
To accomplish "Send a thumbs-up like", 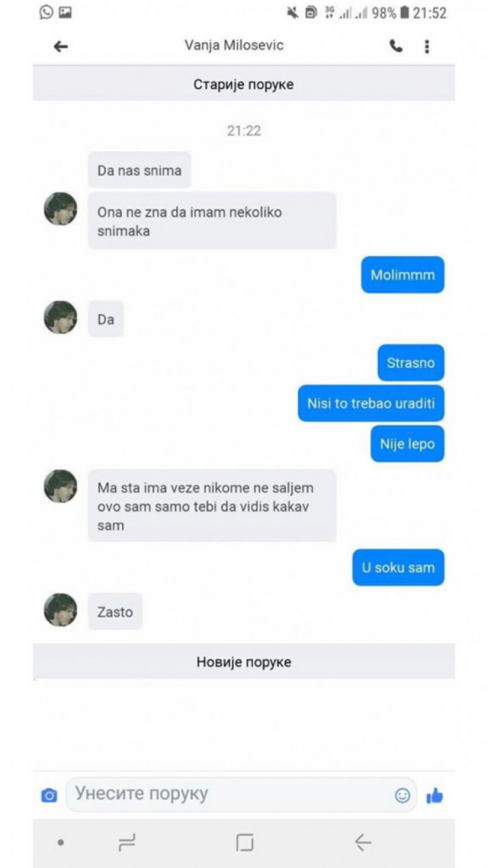I will (435, 796).
